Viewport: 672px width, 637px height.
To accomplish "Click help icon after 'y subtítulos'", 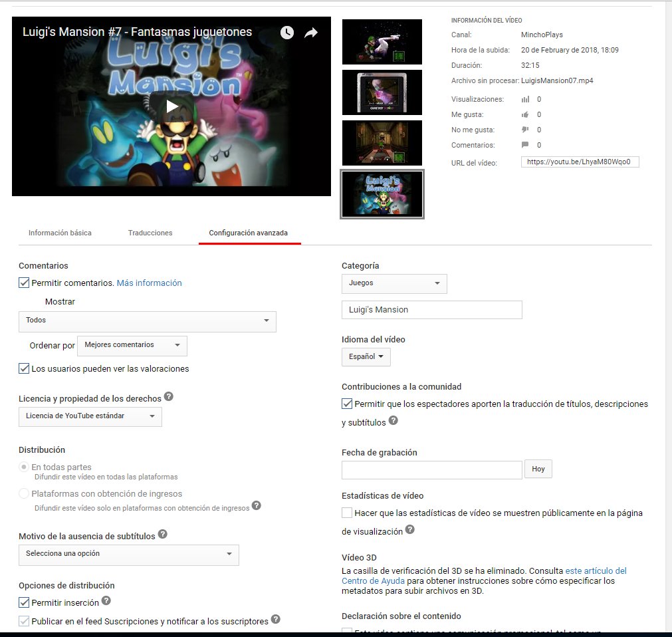I will tap(393, 420).
